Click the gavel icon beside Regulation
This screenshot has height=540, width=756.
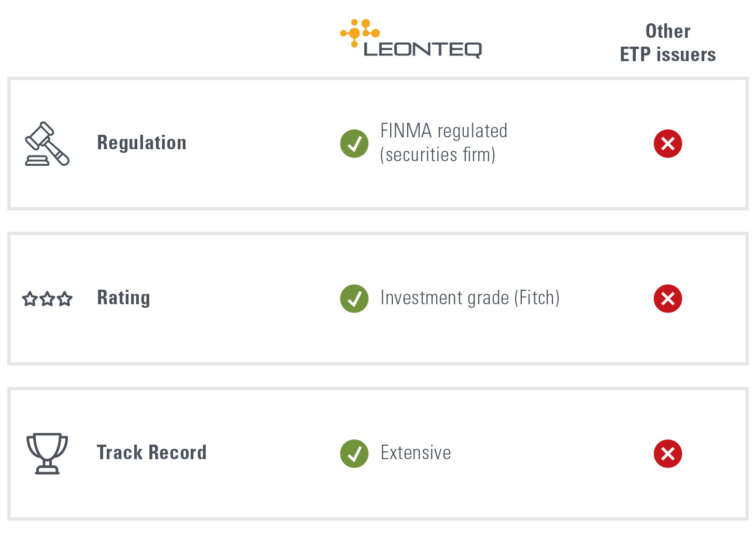tap(47, 144)
